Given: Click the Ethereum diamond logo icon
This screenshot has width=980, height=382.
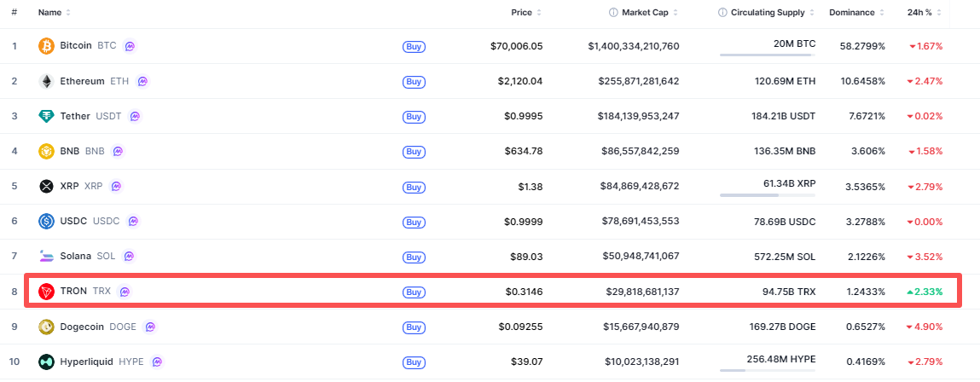Looking at the screenshot, I should [46, 82].
